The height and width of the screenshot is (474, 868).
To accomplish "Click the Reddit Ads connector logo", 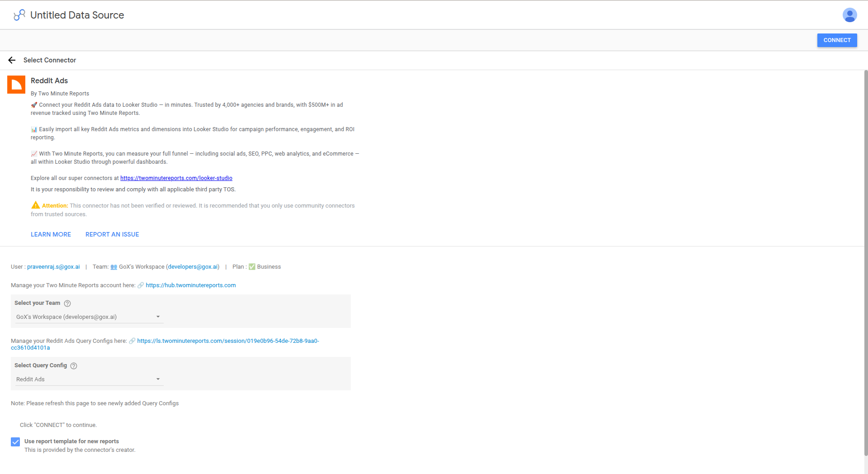I will [16, 85].
